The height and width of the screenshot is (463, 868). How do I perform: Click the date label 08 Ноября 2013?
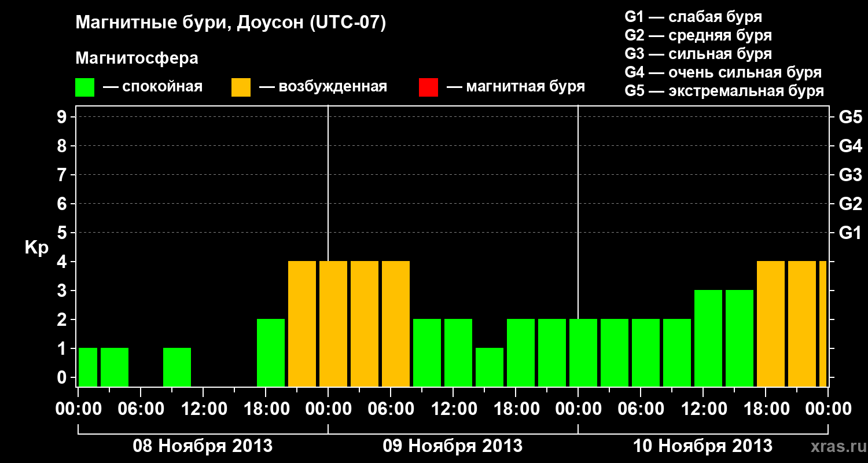point(203,446)
